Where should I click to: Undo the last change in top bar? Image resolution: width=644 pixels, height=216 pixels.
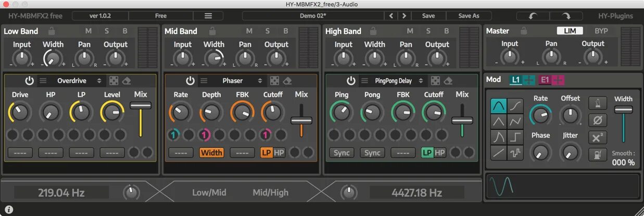pos(533,16)
